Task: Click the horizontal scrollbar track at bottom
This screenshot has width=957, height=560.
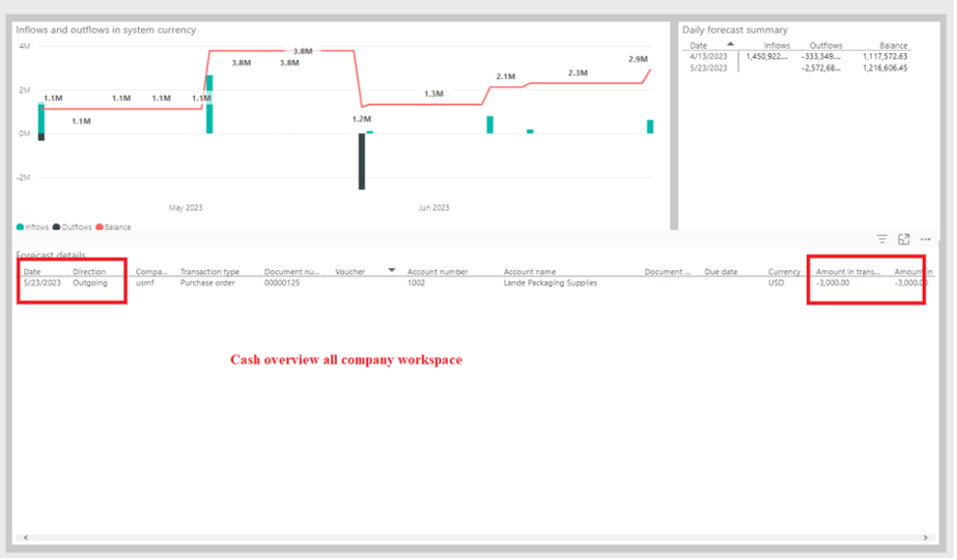Action: (x=475, y=537)
